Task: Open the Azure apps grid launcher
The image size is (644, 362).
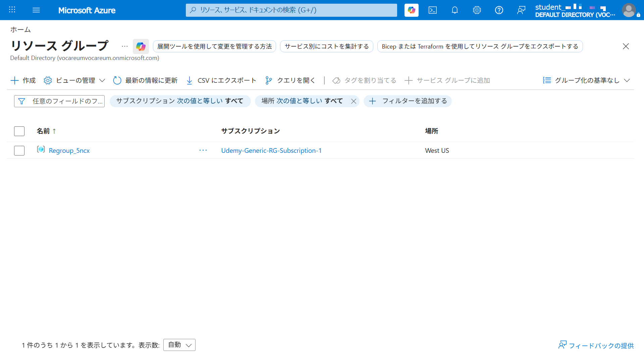Action: pyautogui.click(x=12, y=10)
